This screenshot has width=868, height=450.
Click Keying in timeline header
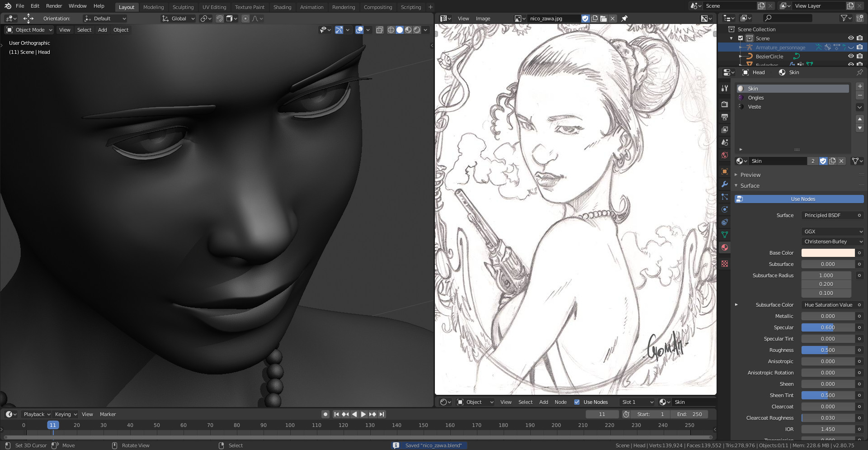(66, 414)
